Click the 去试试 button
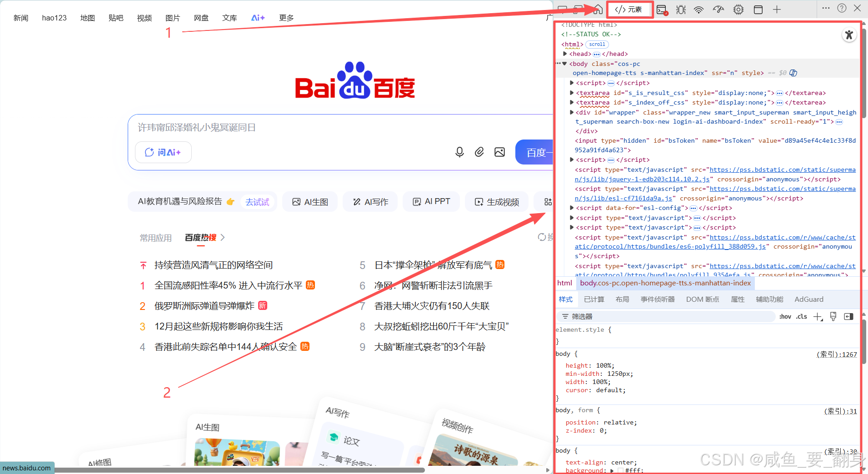The height and width of the screenshot is (474, 868). coord(257,202)
